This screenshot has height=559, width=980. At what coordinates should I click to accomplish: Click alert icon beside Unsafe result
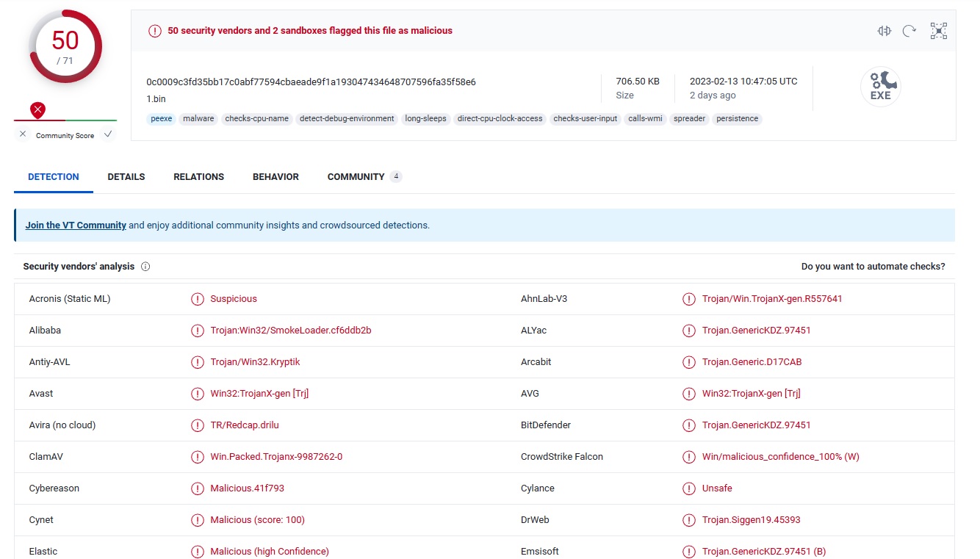pos(689,488)
